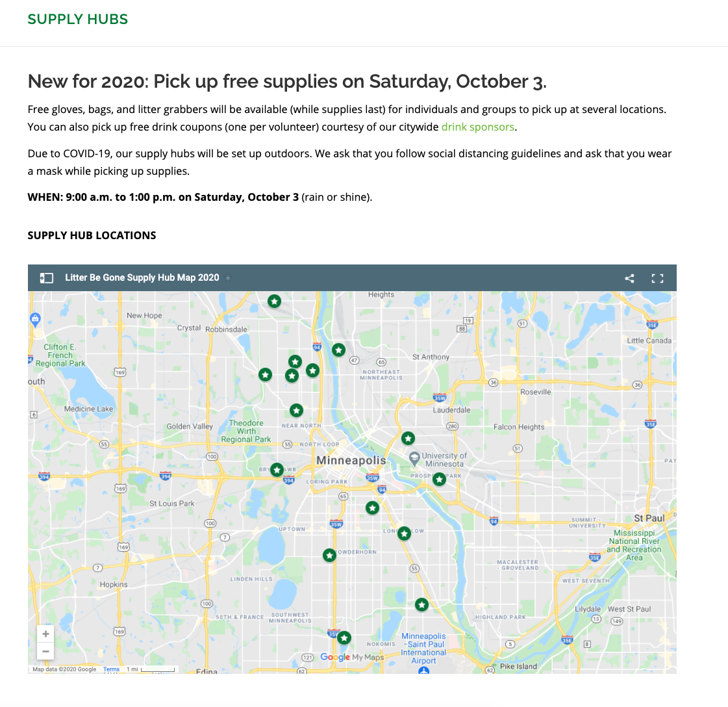Viewport: 728px width, 707px height.
Task: Click the Litter Be Gone map title
Action: click(x=142, y=277)
